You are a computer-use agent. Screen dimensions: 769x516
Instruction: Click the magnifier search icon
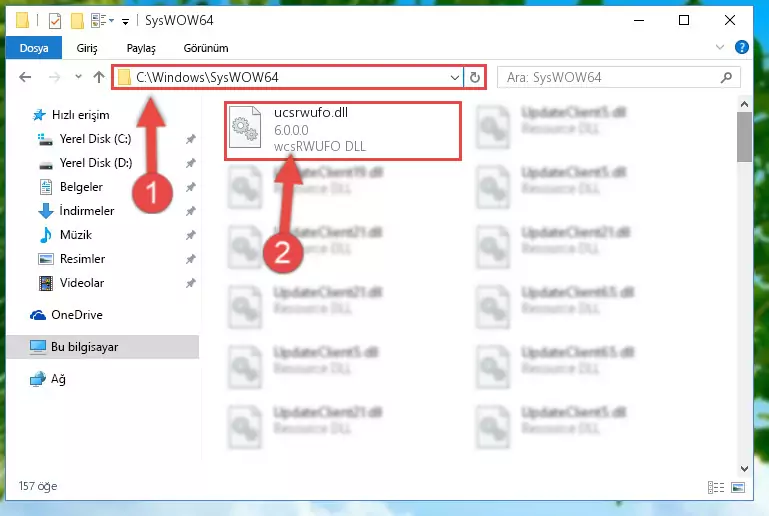tap(726, 77)
